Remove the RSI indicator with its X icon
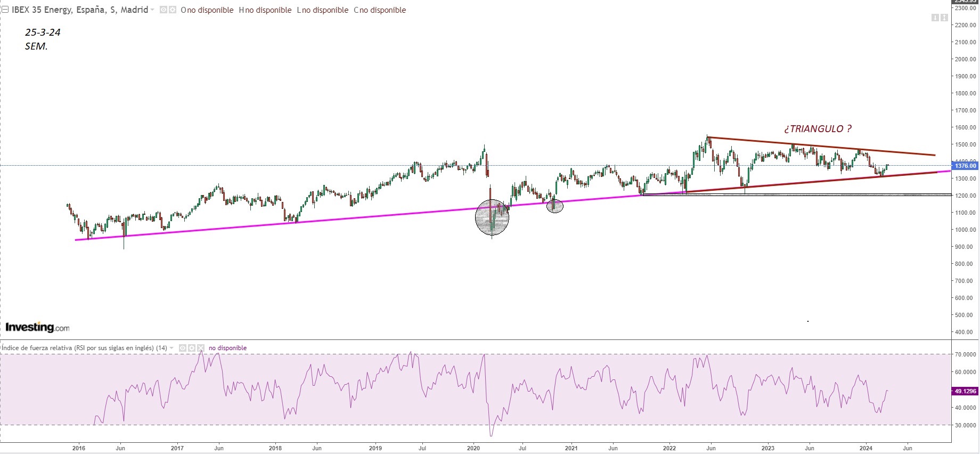980x454 pixels. pos(201,348)
